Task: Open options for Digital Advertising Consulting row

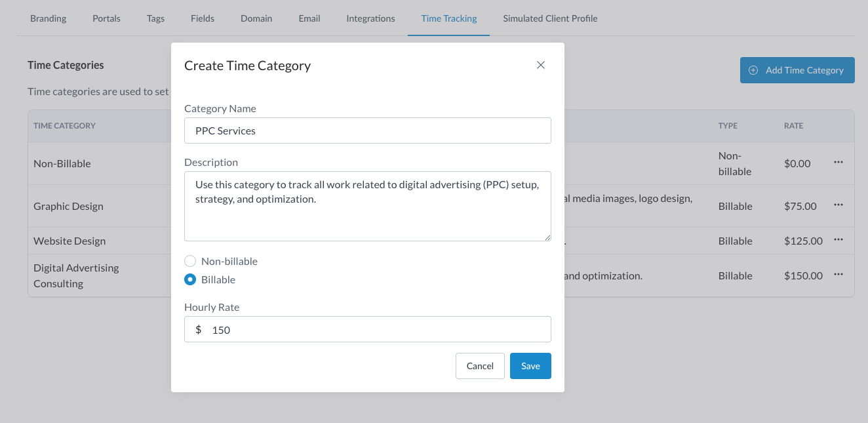Action: tap(838, 275)
